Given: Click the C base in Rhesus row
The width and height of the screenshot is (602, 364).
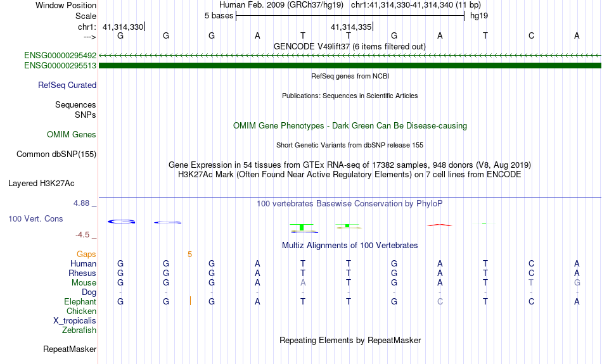Looking at the screenshot, I should pos(532,273).
